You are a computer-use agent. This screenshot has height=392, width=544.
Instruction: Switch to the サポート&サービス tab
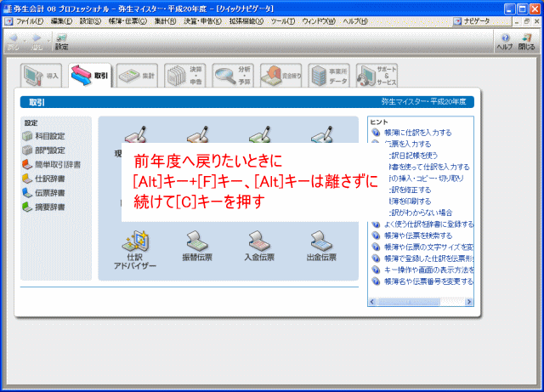pos(377,76)
